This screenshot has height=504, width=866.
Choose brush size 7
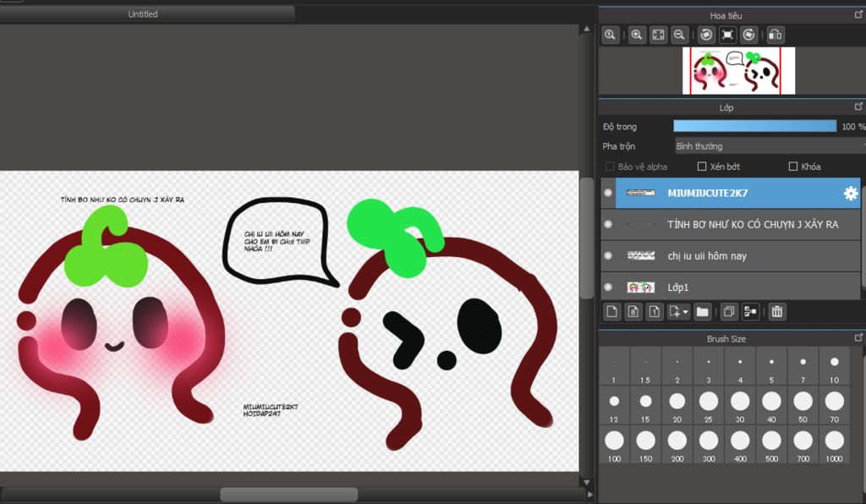click(803, 366)
